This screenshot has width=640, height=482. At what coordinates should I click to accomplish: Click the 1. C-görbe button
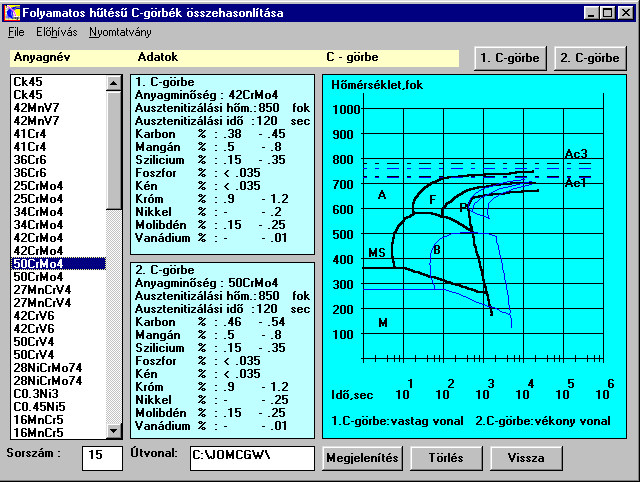510,57
